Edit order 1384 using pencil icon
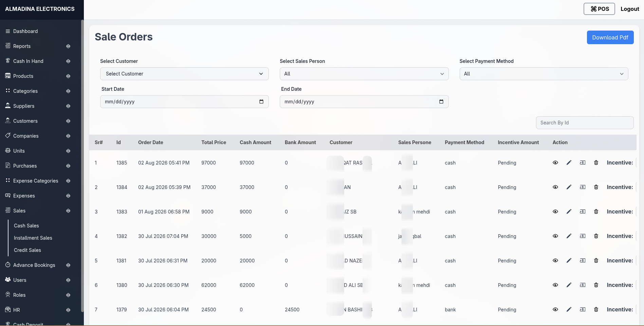The image size is (644, 326). [x=569, y=187]
